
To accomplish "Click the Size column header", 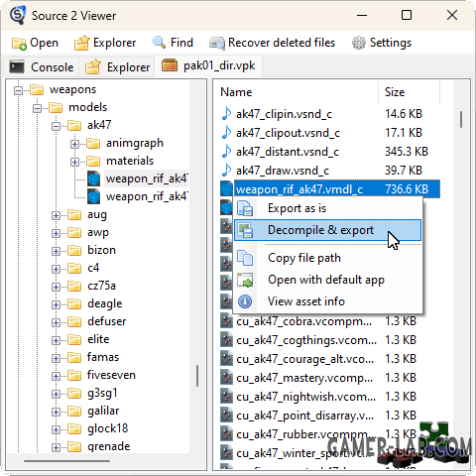I will click(x=409, y=92).
